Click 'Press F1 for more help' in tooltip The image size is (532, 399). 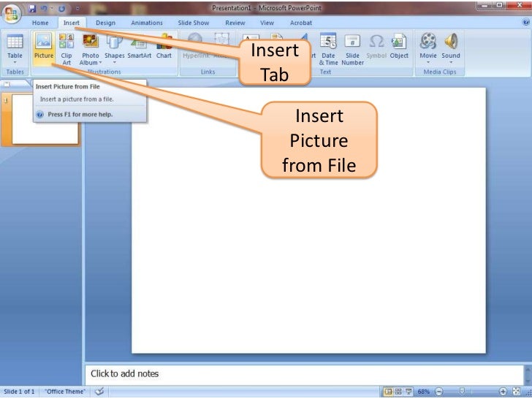coord(80,114)
